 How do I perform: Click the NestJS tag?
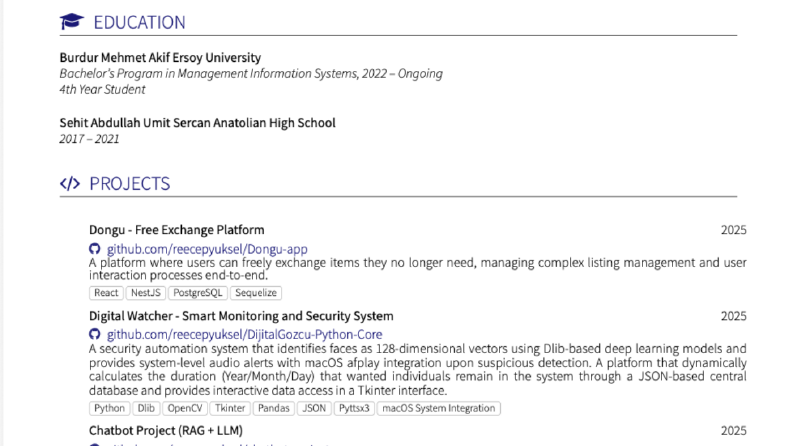[146, 293]
